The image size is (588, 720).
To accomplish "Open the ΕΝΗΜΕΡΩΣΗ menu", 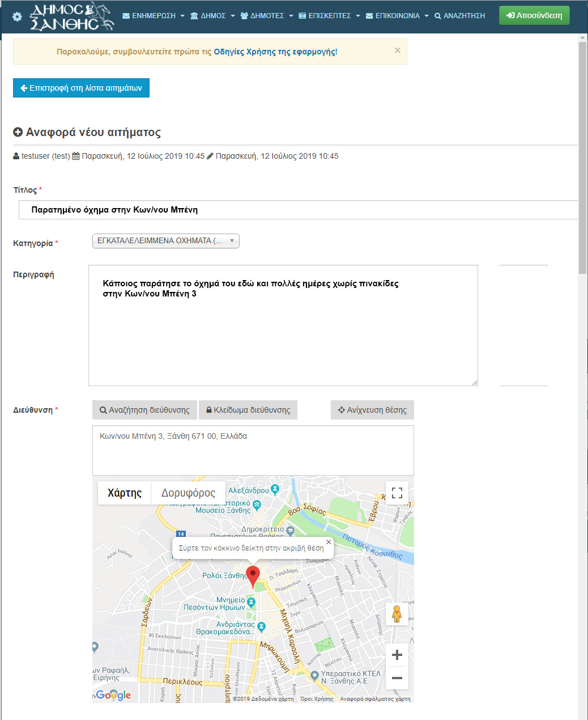I will click(154, 16).
